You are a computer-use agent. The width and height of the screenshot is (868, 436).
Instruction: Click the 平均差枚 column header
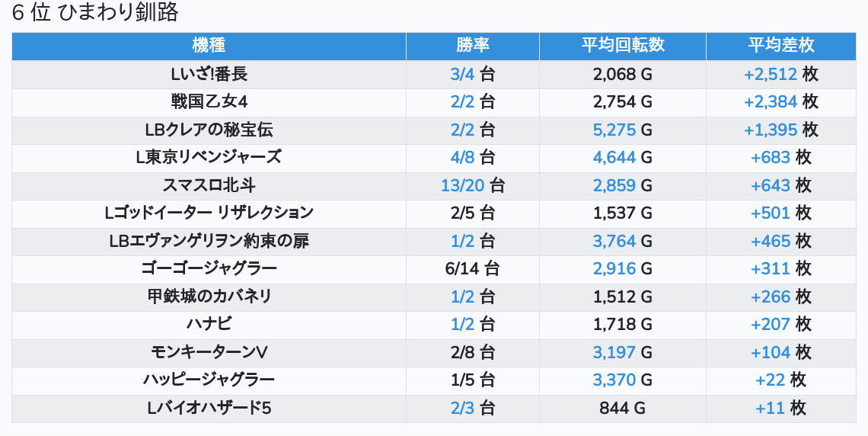[780, 46]
